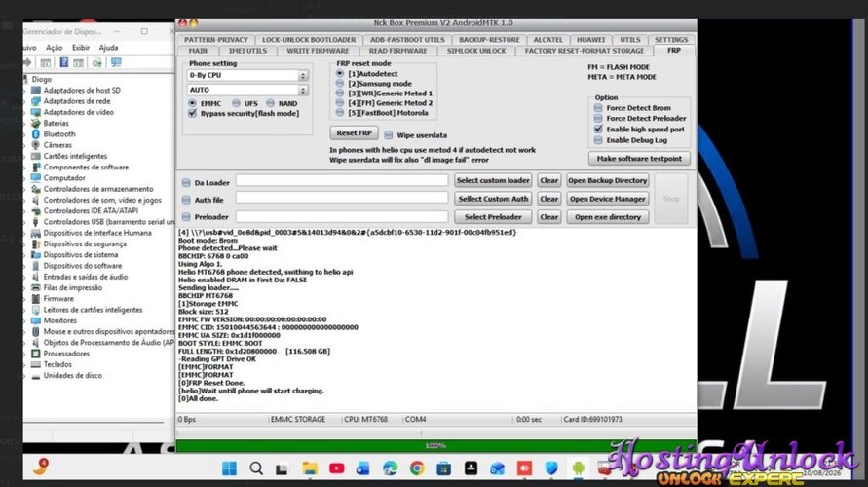Open blue shield security icon on taskbar

coord(551,468)
